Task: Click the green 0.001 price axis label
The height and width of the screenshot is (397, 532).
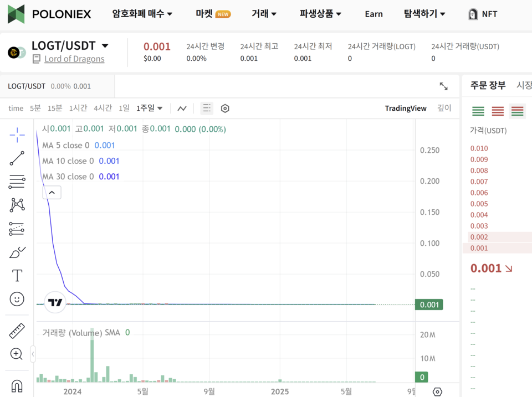Action: point(429,305)
